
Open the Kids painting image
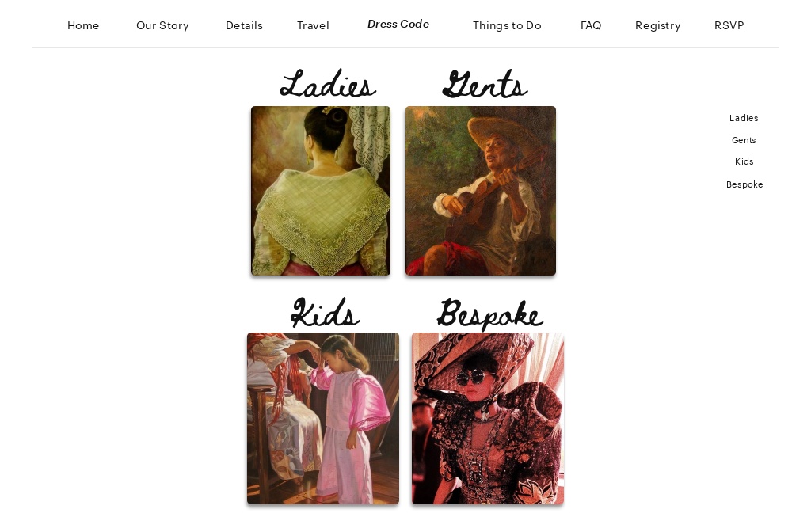[323, 418]
